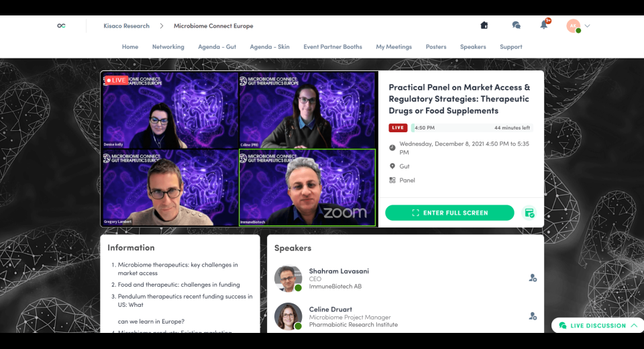Add Celine Druart as a contact

(533, 316)
